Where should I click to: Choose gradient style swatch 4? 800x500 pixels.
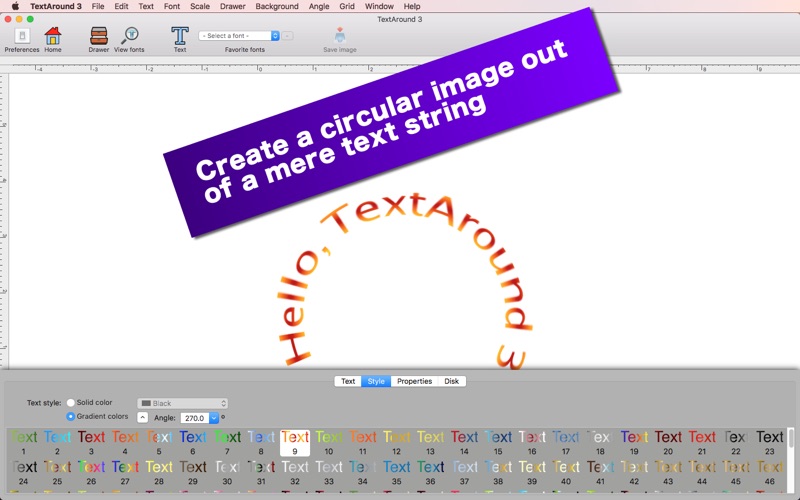[x=125, y=442]
